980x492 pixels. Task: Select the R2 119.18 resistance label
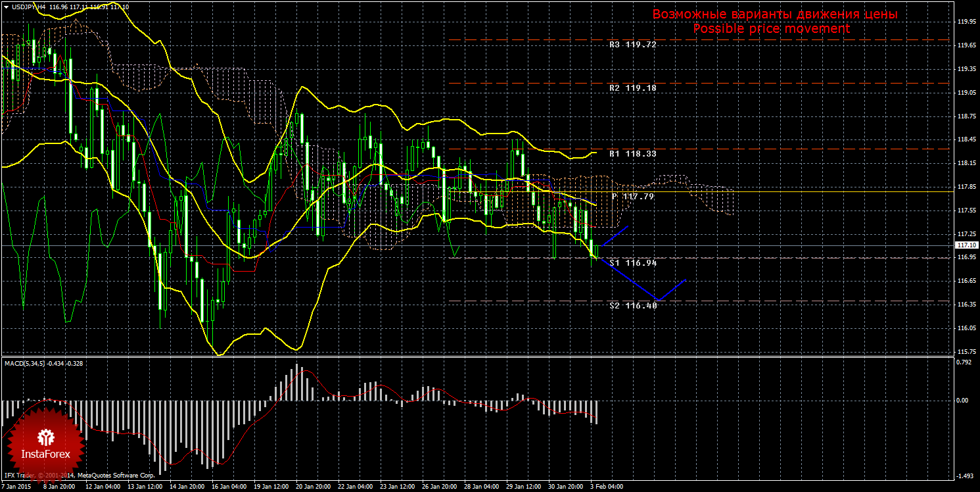[633, 87]
